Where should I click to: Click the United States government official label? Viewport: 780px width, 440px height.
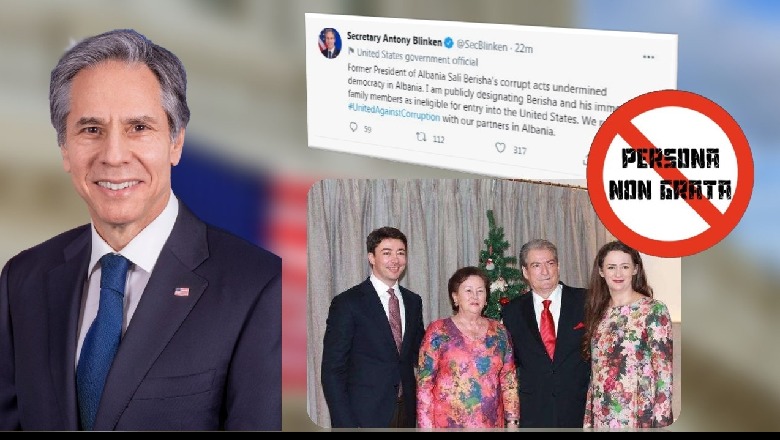click(x=417, y=57)
